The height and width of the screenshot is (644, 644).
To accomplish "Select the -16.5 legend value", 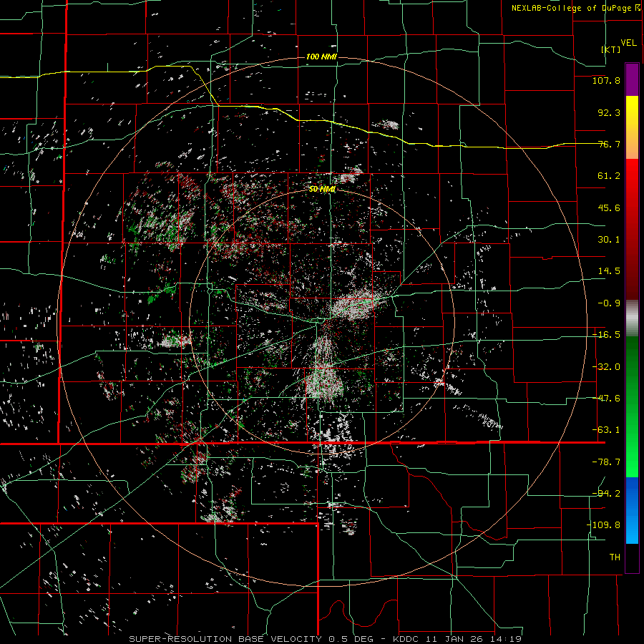I will [606, 335].
